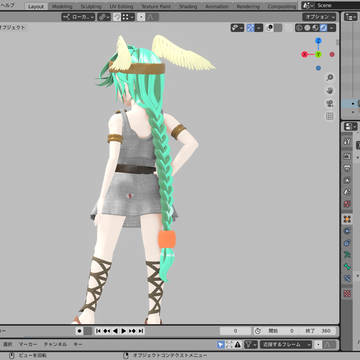Open the snapping element options dropdown
Image resolution: width=360 pixels, height=360 pixels.
[128, 17]
